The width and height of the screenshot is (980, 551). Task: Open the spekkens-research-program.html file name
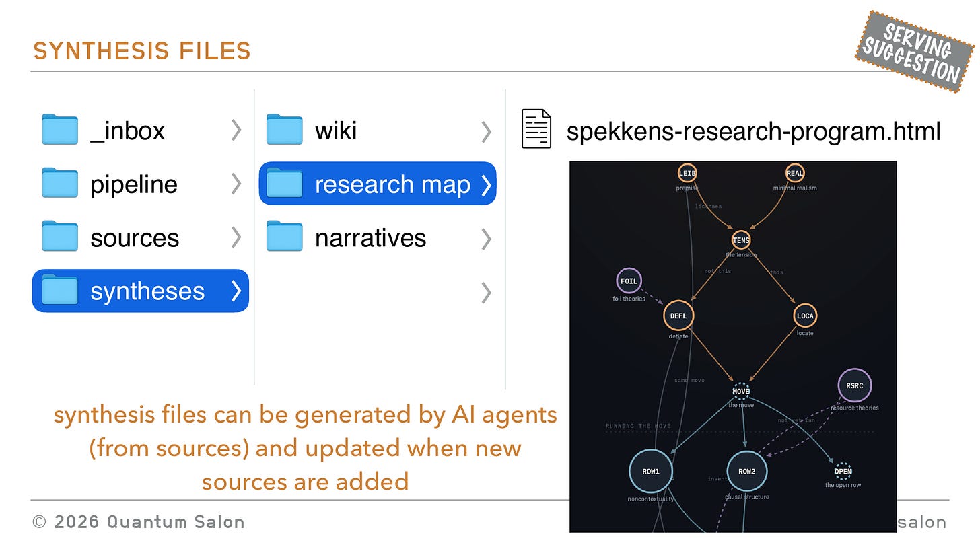(753, 131)
